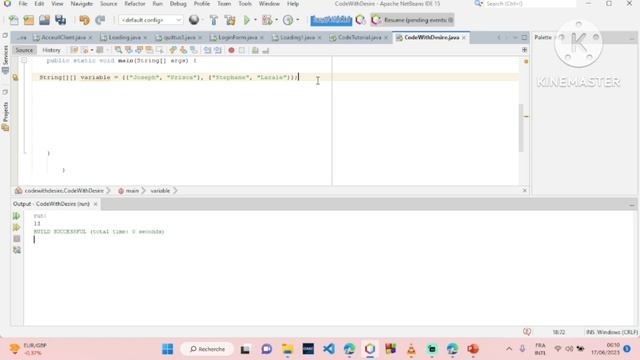
Task: Click the New Project toolbar icon
Action: pos(29,20)
